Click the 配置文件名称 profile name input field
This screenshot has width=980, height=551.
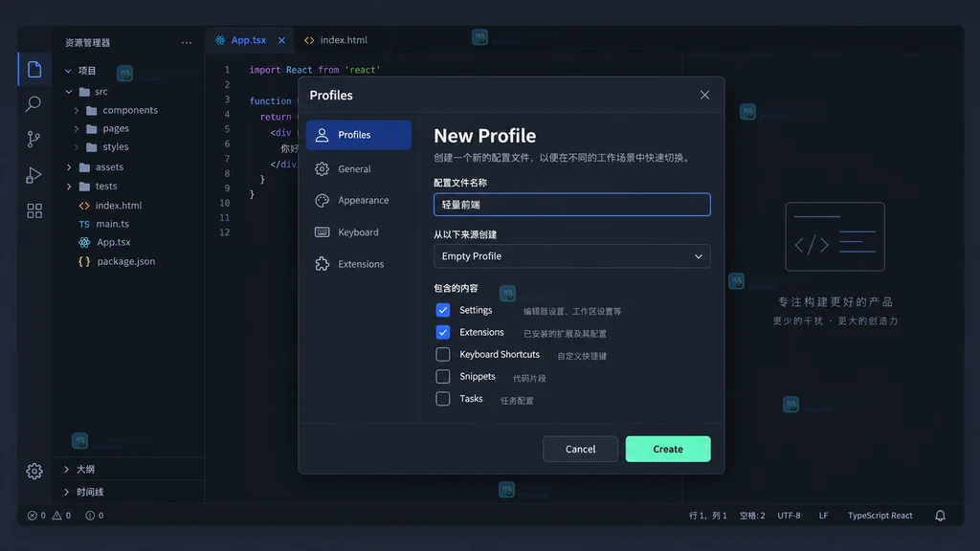click(x=572, y=205)
